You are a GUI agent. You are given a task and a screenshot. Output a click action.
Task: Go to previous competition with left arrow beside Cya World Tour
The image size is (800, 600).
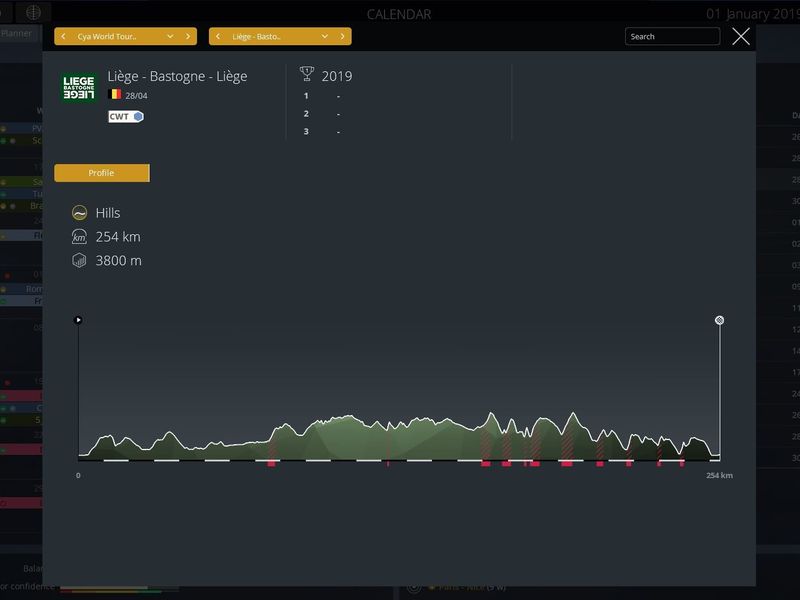click(x=63, y=36)
